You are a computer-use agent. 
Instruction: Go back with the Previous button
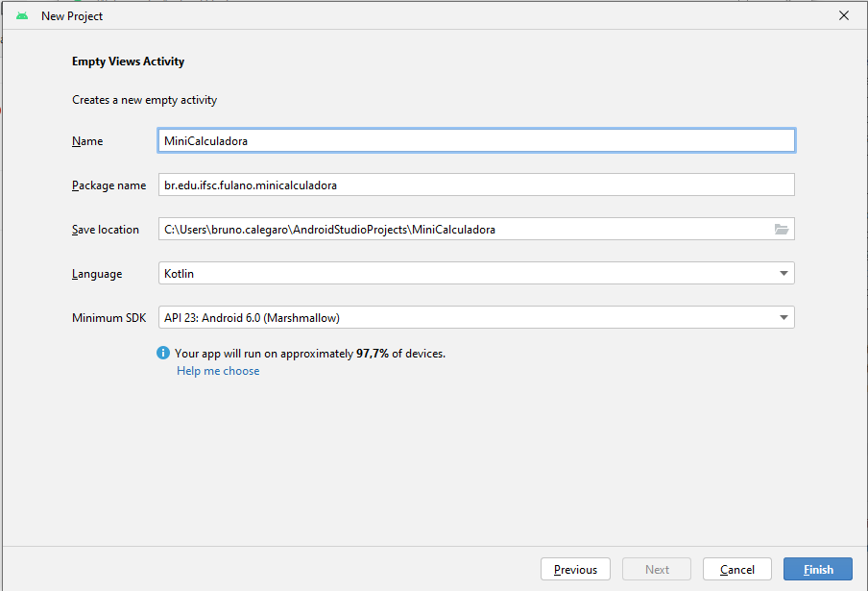[x=575, y=569]
